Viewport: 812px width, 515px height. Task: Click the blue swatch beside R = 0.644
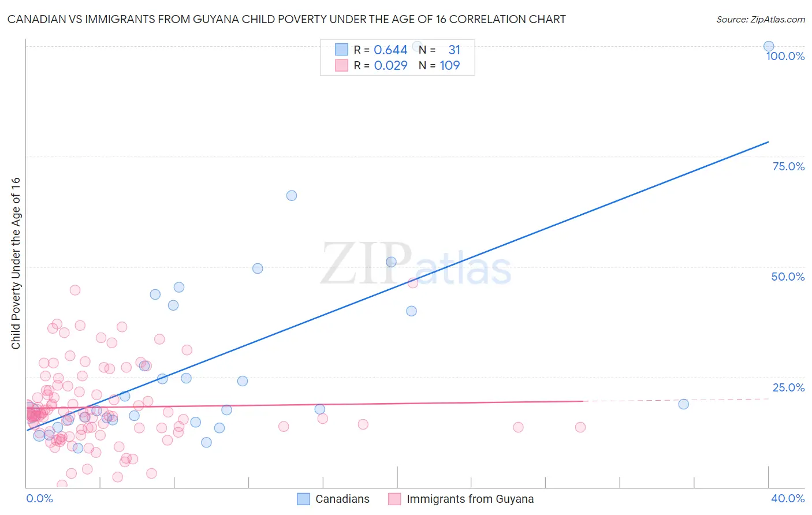(x=342, y=50)
